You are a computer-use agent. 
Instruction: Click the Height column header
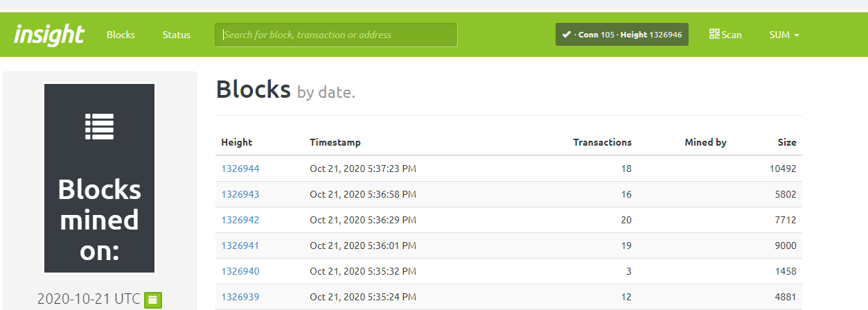click(237, 142)
